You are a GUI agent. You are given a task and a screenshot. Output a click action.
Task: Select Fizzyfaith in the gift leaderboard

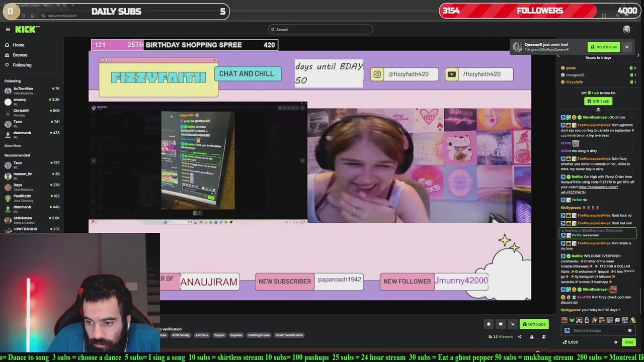(x=574, y=82)
